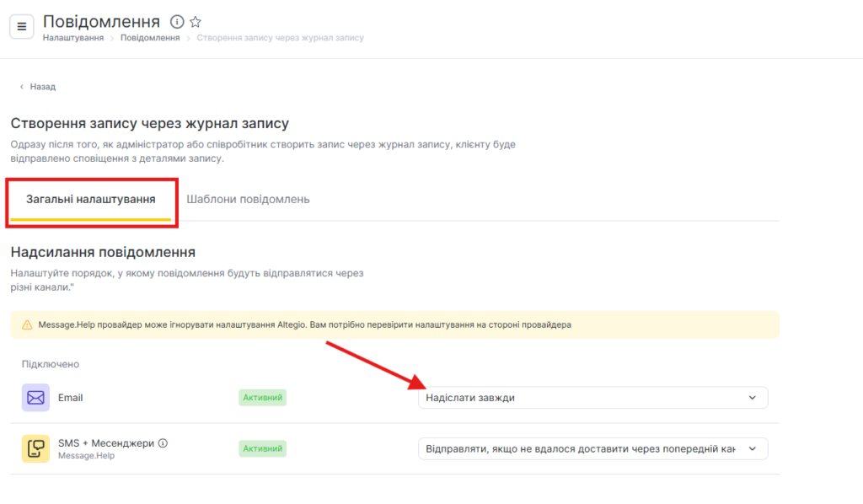The width and height of the screenshot is (863, 504).
Task: Expand the Email 'Надіслати завжди' dropdown
Action: tap(592, 398)
